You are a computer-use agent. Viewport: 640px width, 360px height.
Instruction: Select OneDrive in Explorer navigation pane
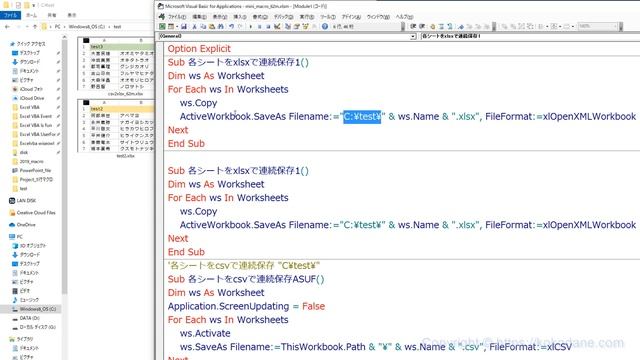26,224
